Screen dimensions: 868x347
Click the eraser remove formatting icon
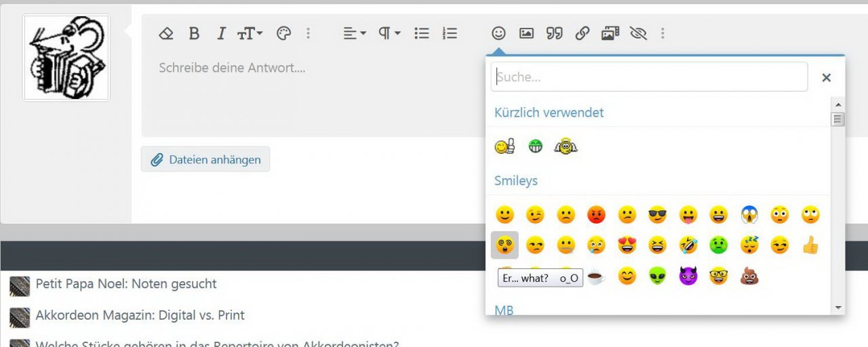(166, 33)
